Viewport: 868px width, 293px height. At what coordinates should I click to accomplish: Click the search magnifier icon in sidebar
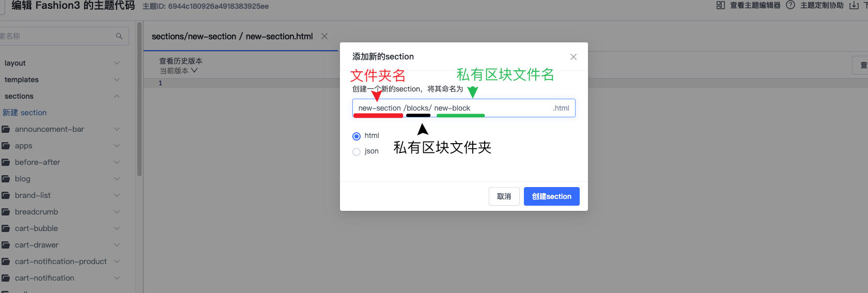[x=119, y=36]
